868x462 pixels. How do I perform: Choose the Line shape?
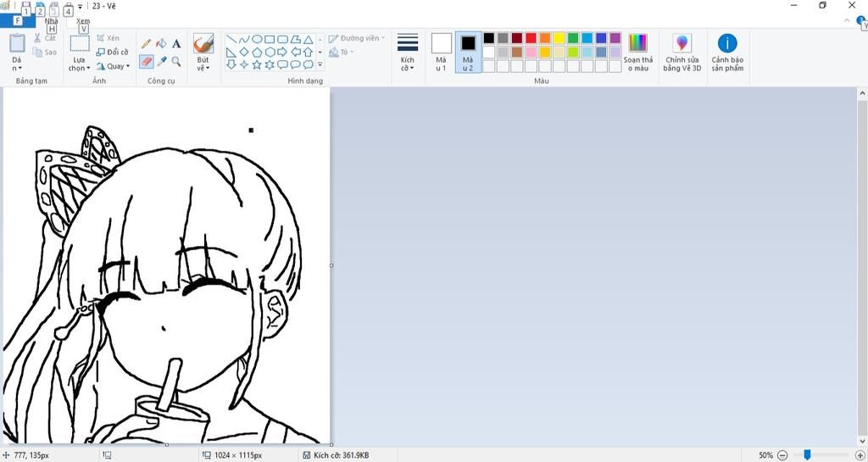tap(231, 39)
